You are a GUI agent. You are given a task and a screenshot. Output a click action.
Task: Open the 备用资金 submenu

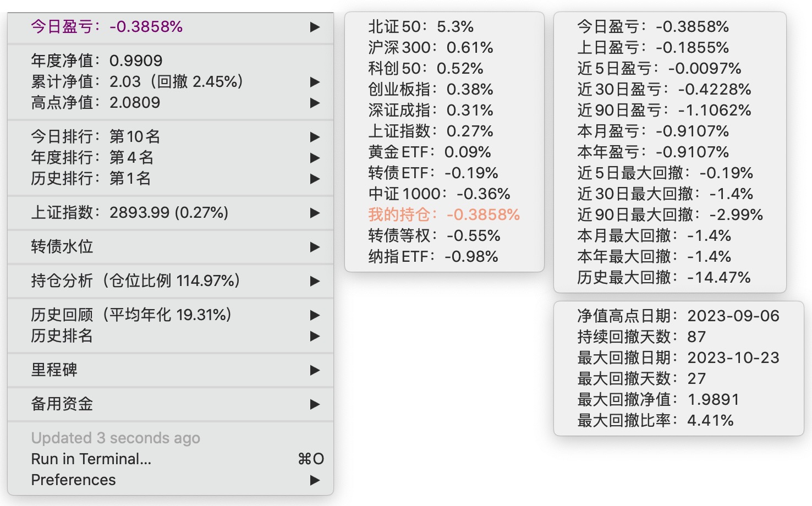point(62,404)
